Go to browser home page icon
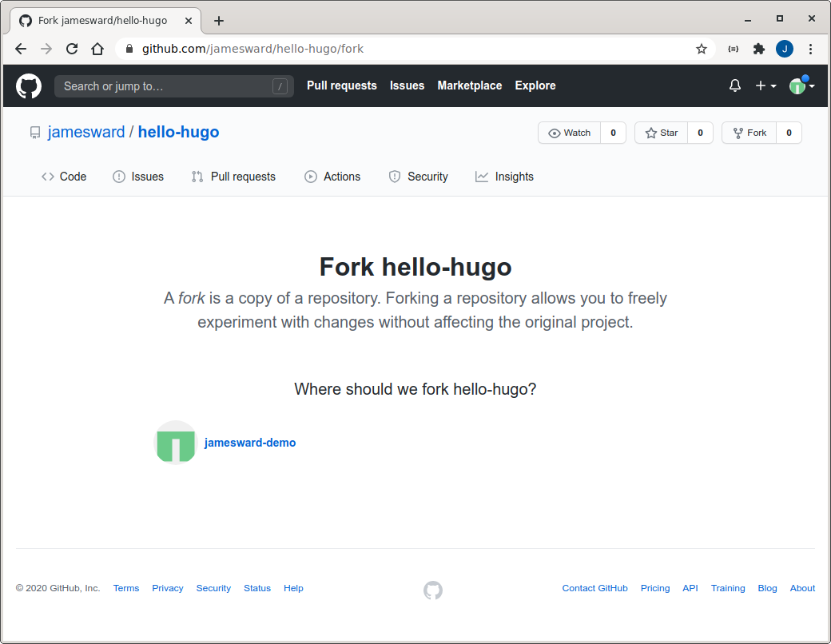 point(97,49)
